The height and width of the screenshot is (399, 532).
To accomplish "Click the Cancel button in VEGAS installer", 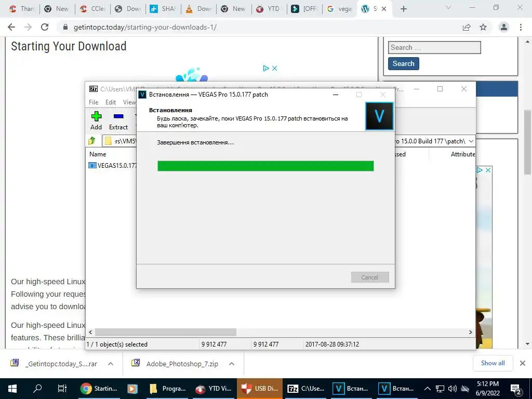I will tap(370, 277).
